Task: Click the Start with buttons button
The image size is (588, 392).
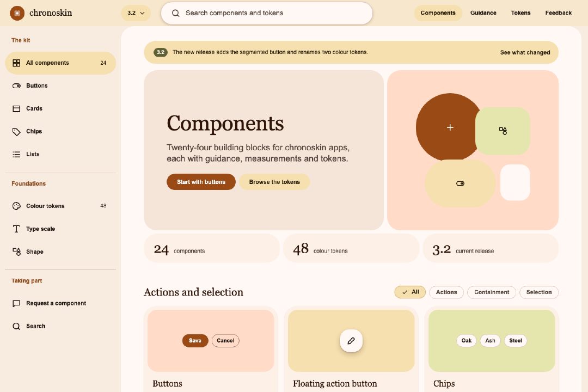Action: coord(201,182)
